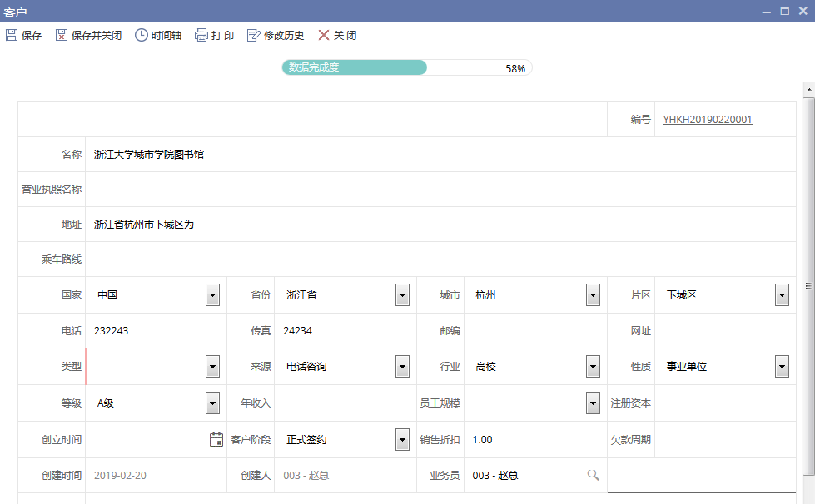The image size is (815, 504).
Task: Click the 数据完成度 progress bar
Action: [406, 68]
